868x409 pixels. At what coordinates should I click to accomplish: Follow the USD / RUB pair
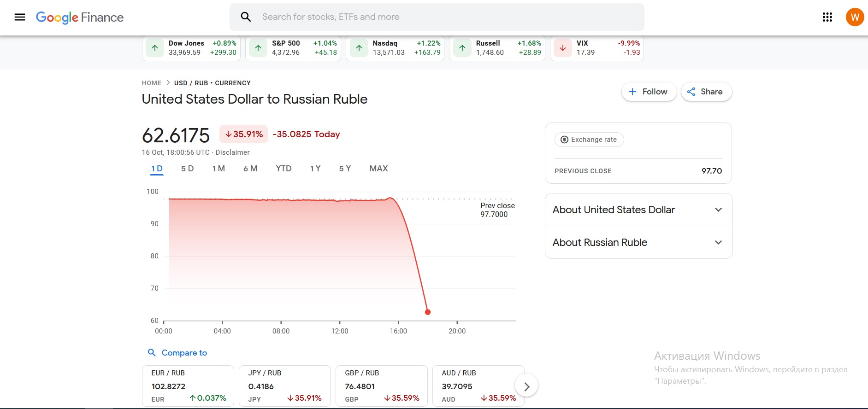(649, 92)
